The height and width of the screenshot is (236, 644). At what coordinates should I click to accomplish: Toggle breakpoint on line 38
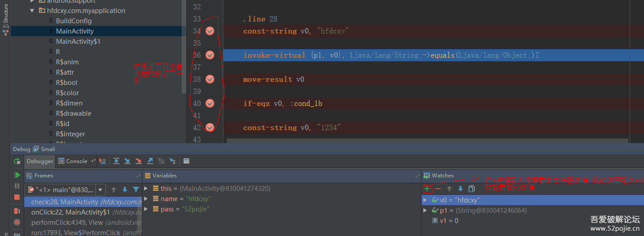coord(210,79)
